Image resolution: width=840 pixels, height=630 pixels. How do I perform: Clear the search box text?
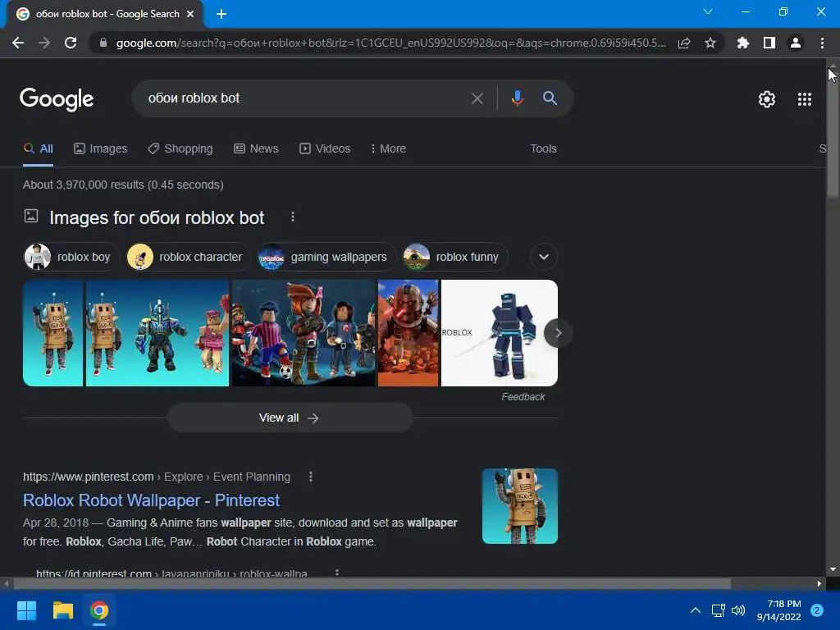pos(477,98)
